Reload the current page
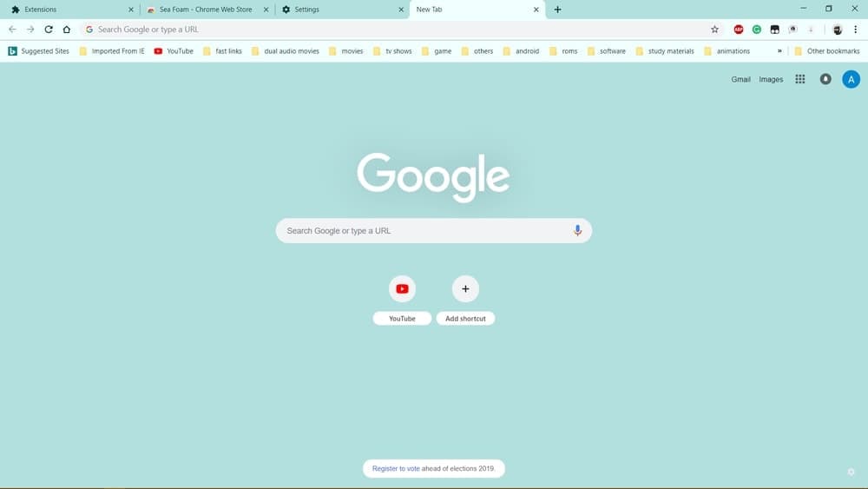 tap(49, 30)
